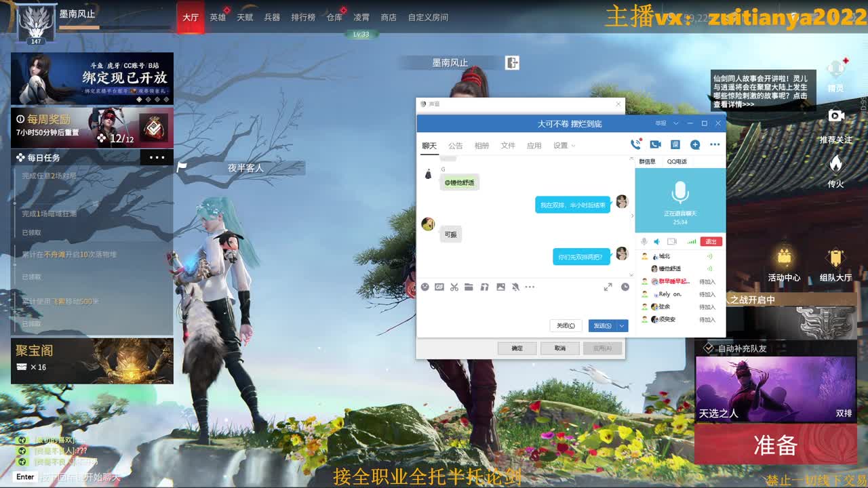Start a voice call from the phone icon
The height and width of the screenshot is (488, 868).
(635, 144)
